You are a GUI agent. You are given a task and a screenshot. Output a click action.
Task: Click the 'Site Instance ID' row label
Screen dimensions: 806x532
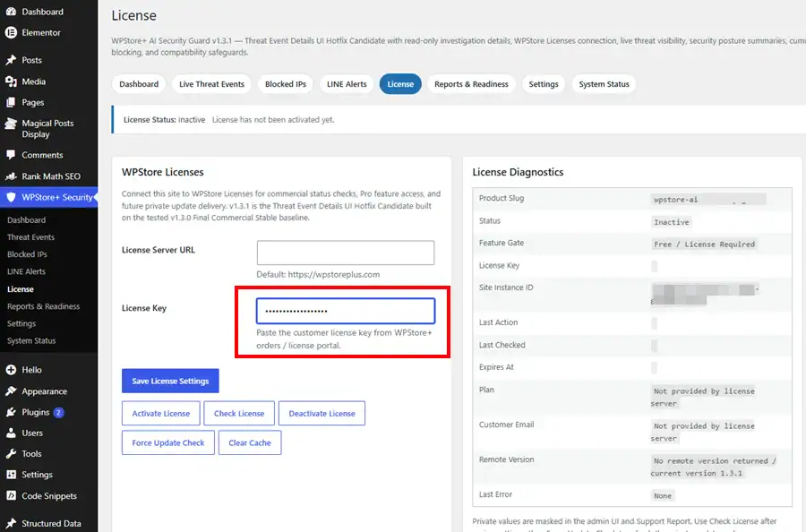pos(506,287)
